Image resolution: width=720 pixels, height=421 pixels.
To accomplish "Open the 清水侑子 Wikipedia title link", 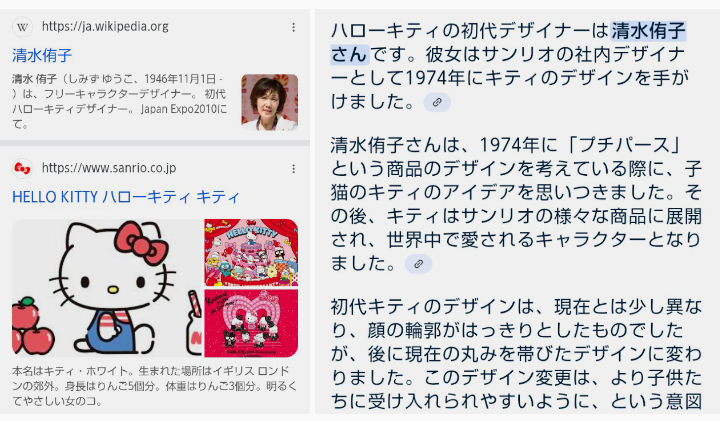I will point(42,56).
